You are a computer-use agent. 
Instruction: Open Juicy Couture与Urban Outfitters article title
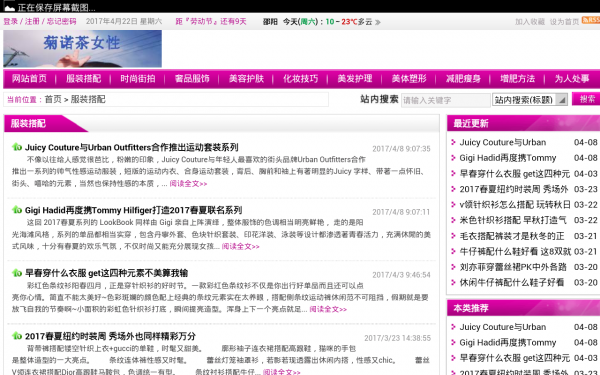(132, 147)
